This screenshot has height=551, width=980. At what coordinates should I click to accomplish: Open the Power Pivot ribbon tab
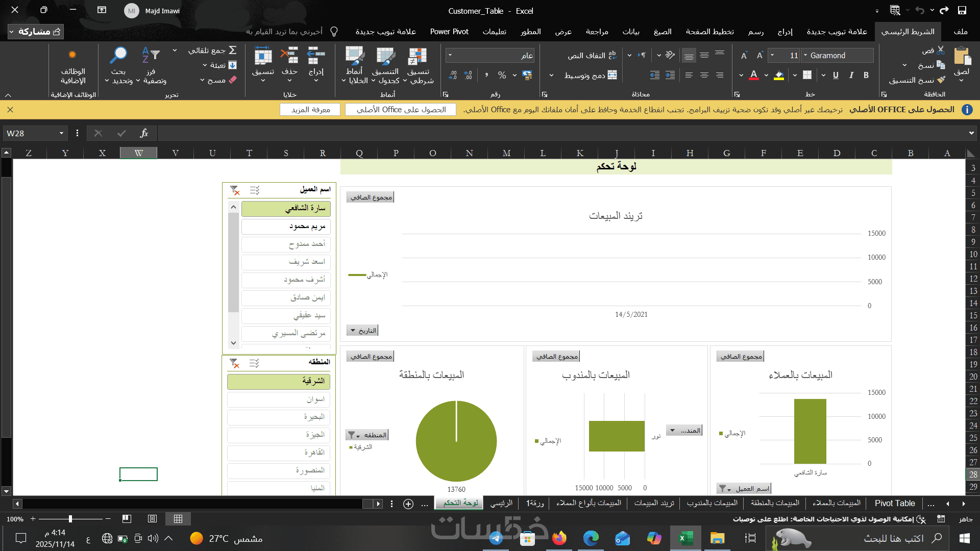pyautogui.click(x=449, y=32)
